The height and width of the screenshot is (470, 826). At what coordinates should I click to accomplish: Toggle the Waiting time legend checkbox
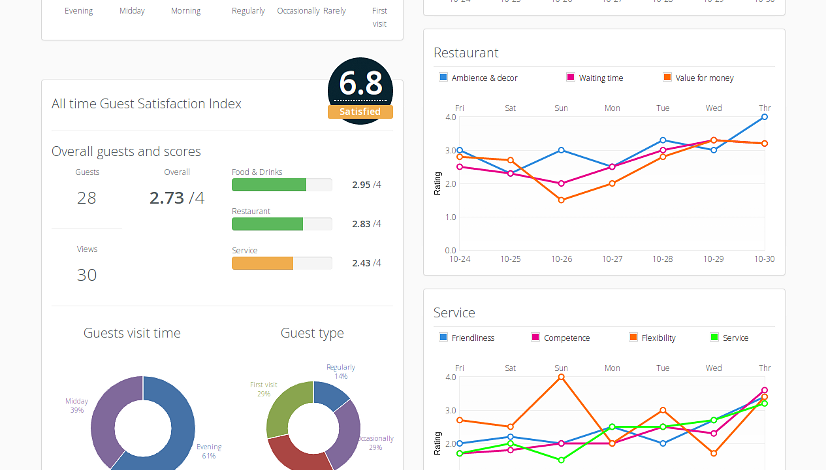(x=570, y=77)
